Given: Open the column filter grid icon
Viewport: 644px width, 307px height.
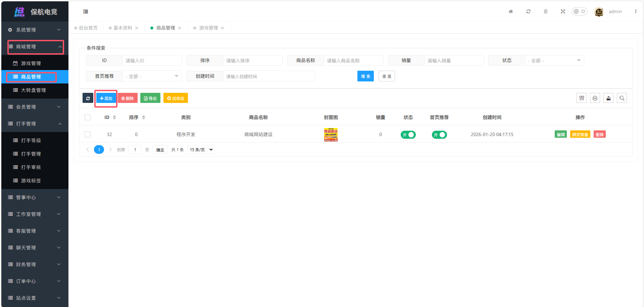Looking at the screenshot, I should (582, 98).
